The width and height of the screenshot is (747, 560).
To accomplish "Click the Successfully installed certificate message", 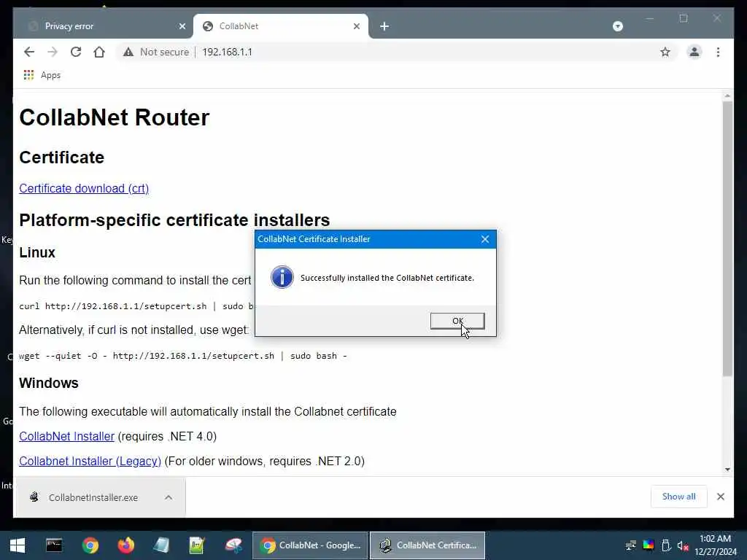I will pyautogui.click(x=387, y=278).
